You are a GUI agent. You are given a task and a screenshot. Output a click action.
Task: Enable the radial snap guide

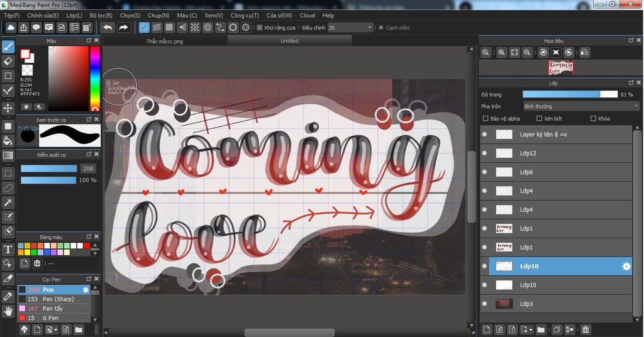[195, 28]
